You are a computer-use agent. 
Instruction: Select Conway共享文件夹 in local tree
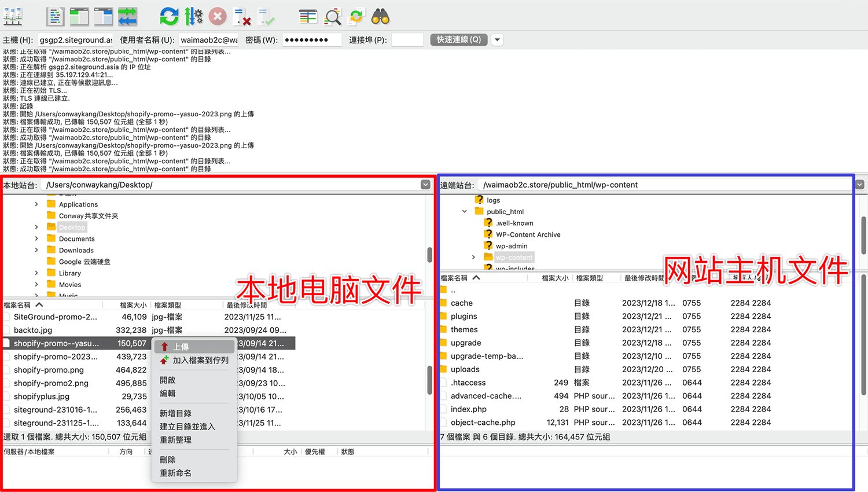click(88, 216)
